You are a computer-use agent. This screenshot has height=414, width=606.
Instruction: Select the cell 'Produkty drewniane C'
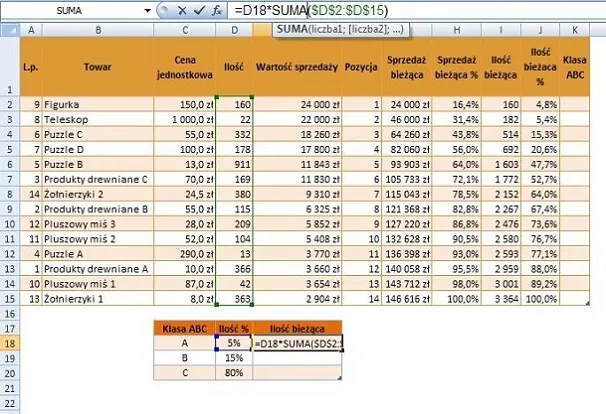pyautogui.click(x=98, y=179)
